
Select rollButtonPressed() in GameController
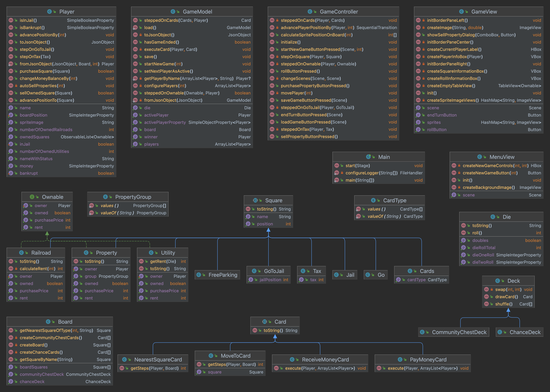coord(333,71)
